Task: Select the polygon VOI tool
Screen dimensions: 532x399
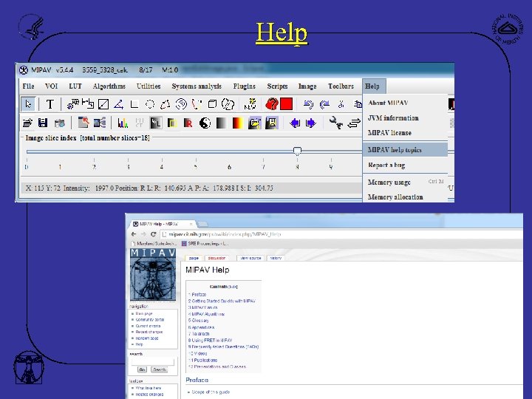Action: 166,104
